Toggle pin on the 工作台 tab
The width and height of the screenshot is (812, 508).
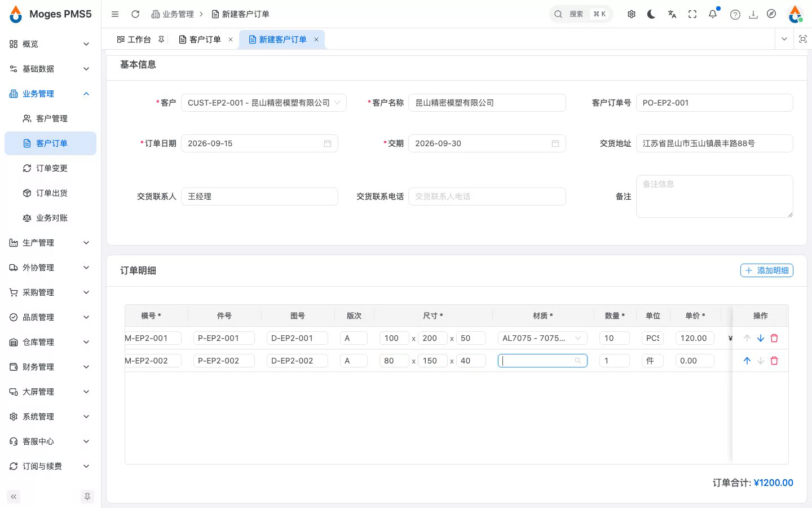point(161,40)
